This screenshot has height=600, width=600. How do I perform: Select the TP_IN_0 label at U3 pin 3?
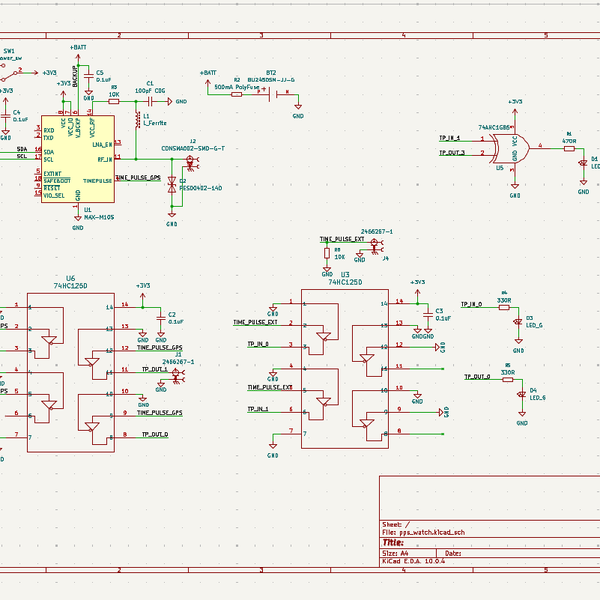pyautogui.click(x=258, y=344)
